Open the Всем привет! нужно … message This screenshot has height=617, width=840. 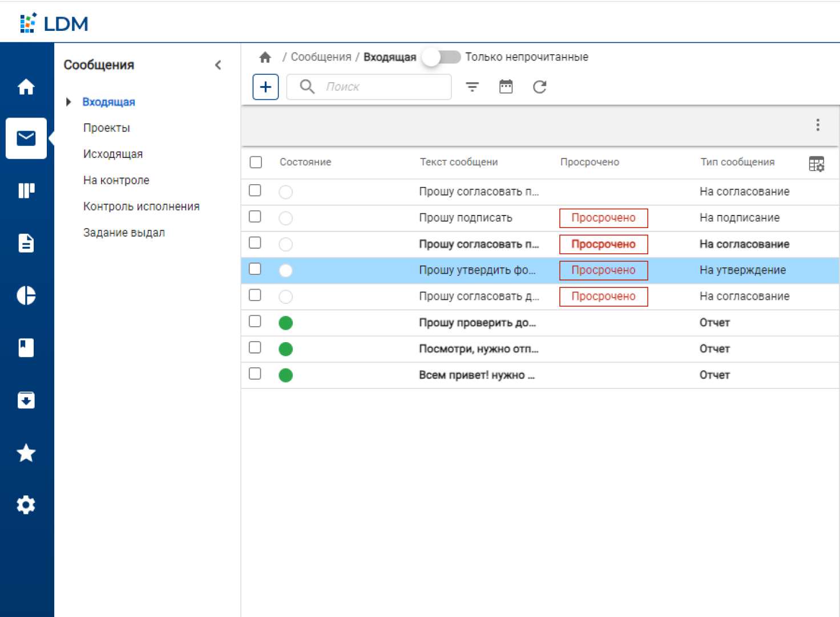(476, 375)
